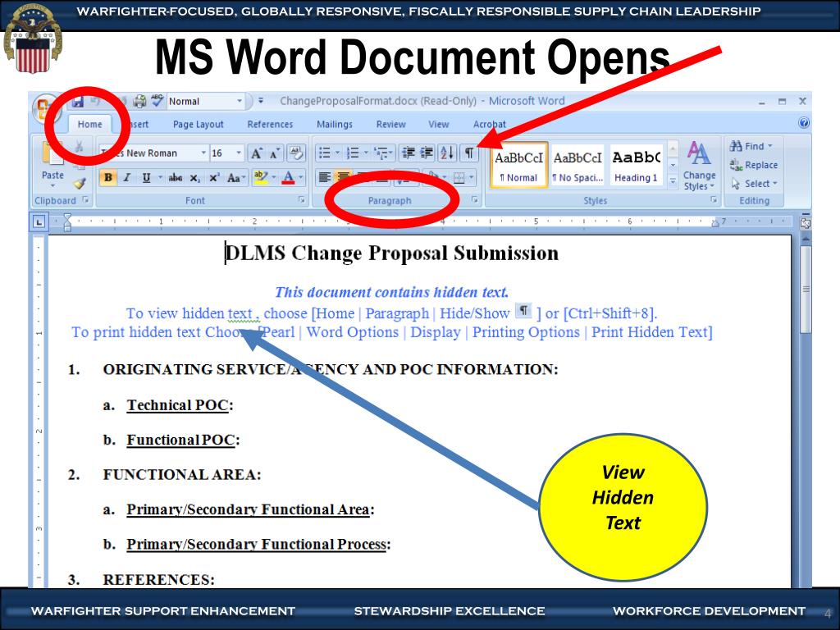Open the font size 16 dropdown arrow
Viewport: 840px width, 630px height.
tap(239, 153)
